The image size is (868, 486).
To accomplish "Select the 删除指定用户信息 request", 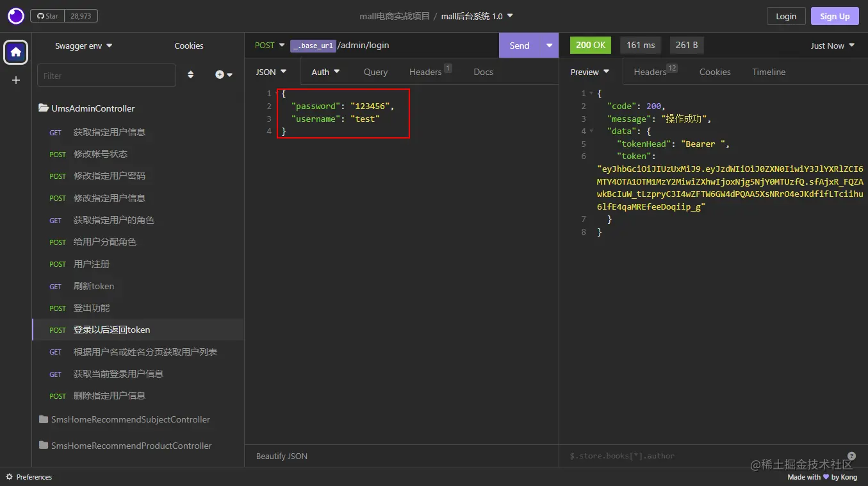I will pyautogui.click(x=138, y=396).
